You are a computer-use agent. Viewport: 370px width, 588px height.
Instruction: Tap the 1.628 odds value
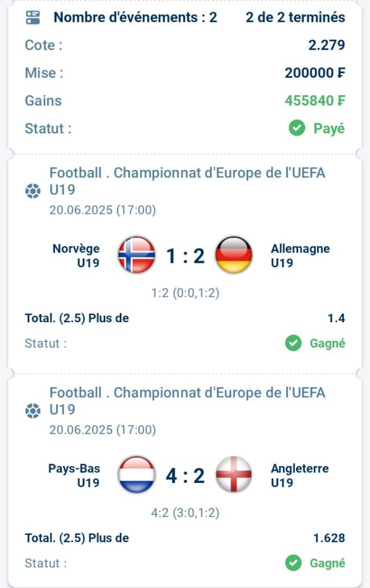tap(329, 538)
